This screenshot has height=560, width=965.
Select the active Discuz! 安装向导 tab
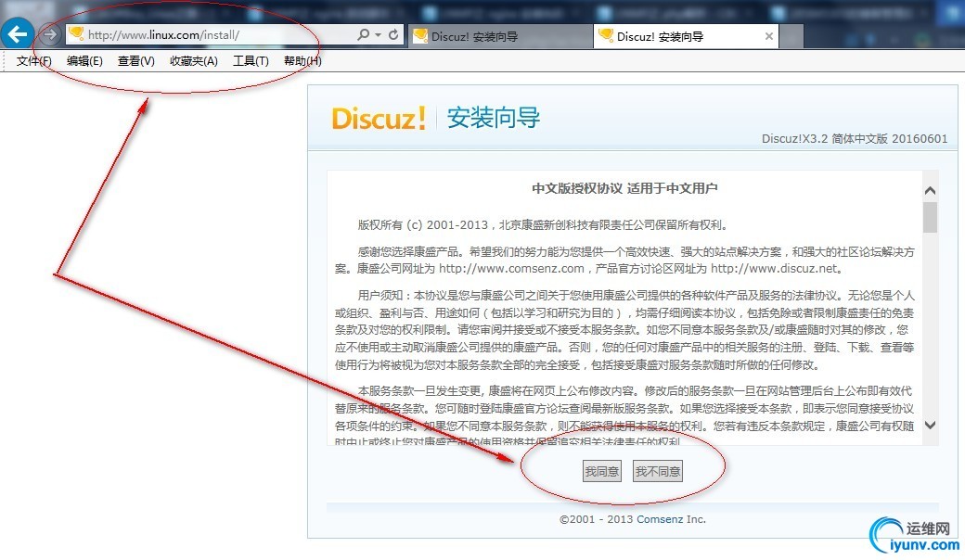(686, 37)
